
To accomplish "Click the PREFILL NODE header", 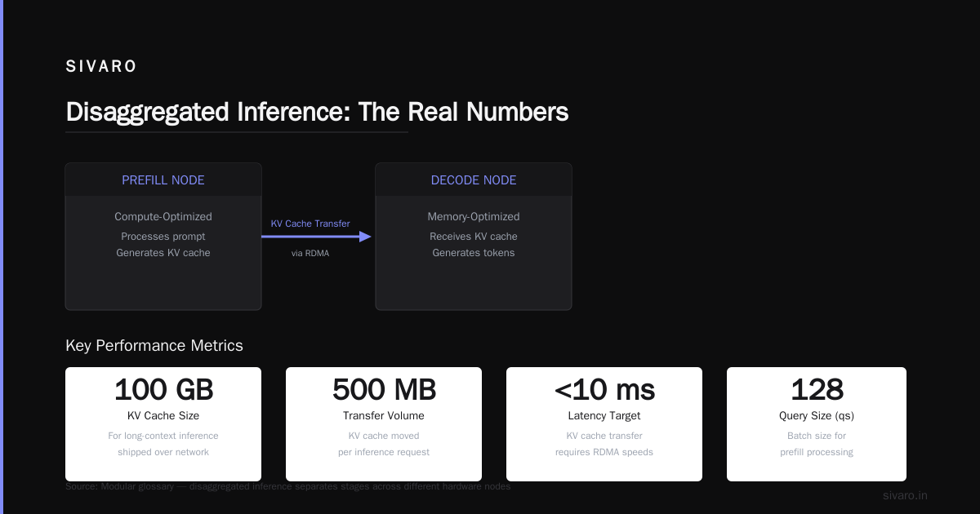I will [163, 180].
